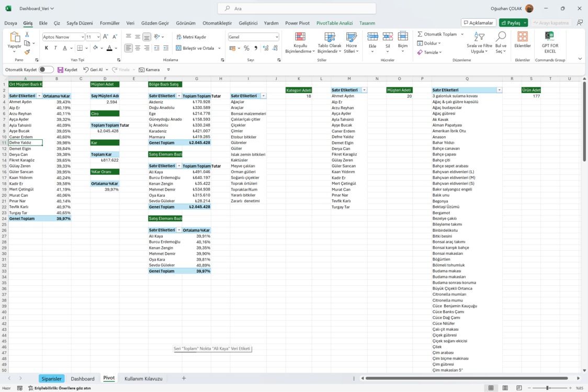Click the Cut scissors icon

point(27,34)
